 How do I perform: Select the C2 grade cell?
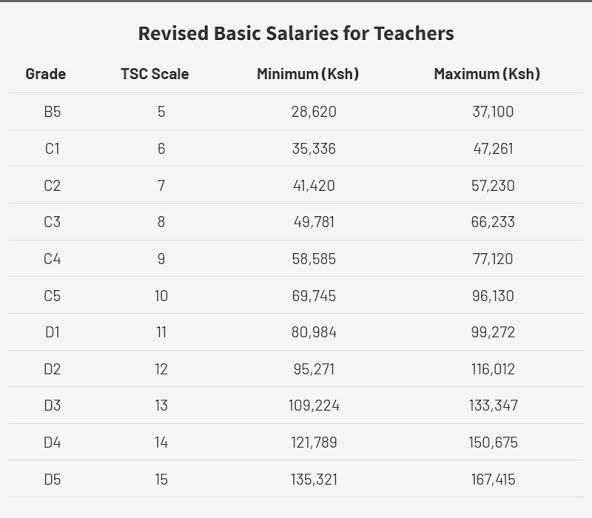(52, 185)
